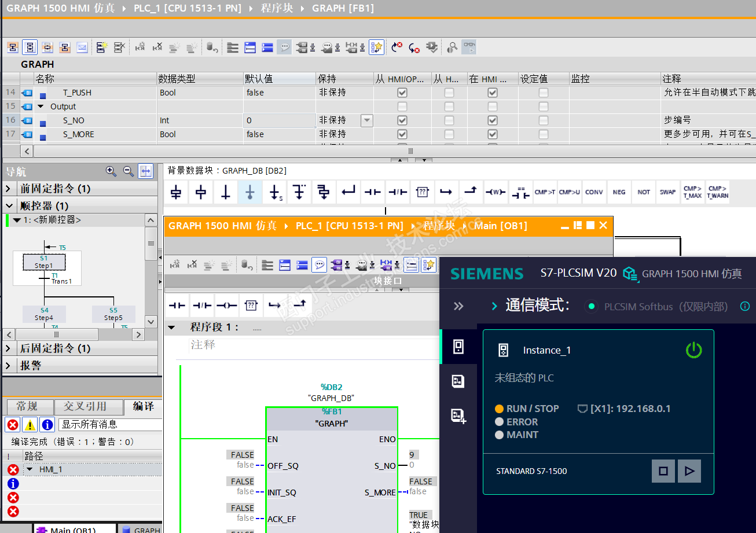The image size is (756, 533).
Task: Click the navigation zoom-out magnifier icon
Action: (x=129, y=171)
